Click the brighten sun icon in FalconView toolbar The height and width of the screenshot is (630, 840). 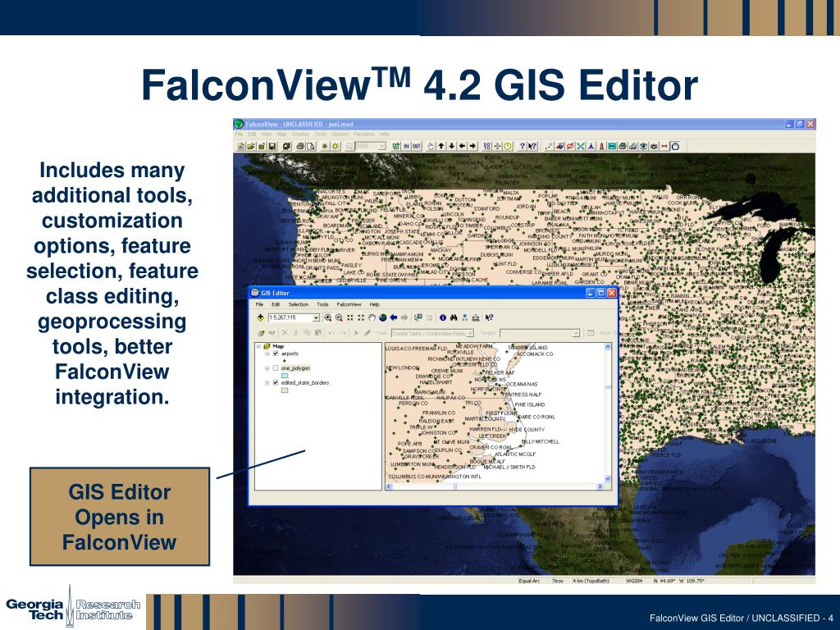coord(336,146)
